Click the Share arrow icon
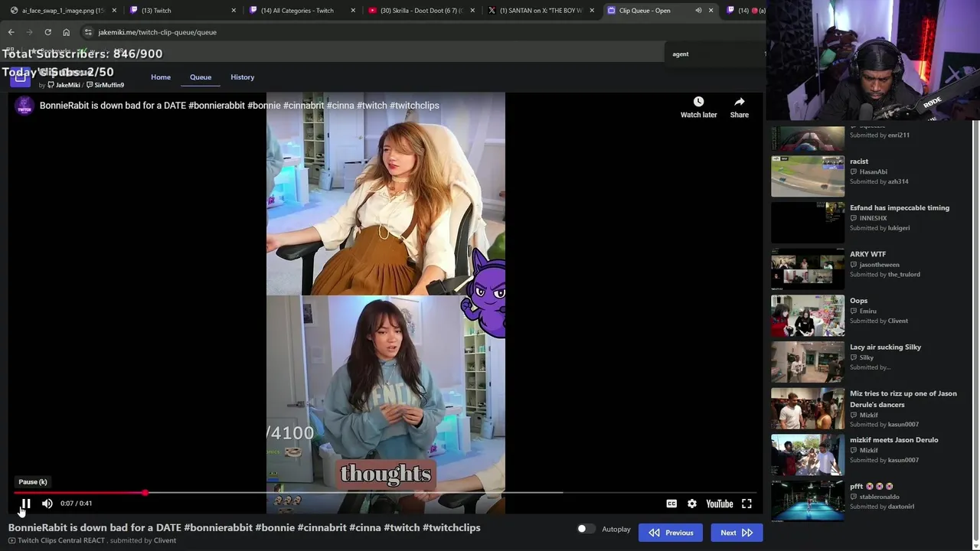This screenshot has height=551, width=980. click(x=740, y=102)
